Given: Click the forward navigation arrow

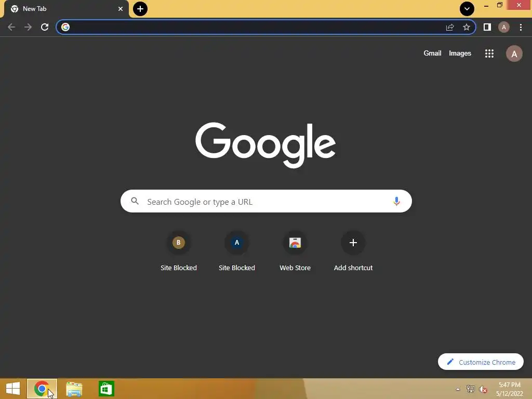Looking at the screenshot, I should point(28,27).
